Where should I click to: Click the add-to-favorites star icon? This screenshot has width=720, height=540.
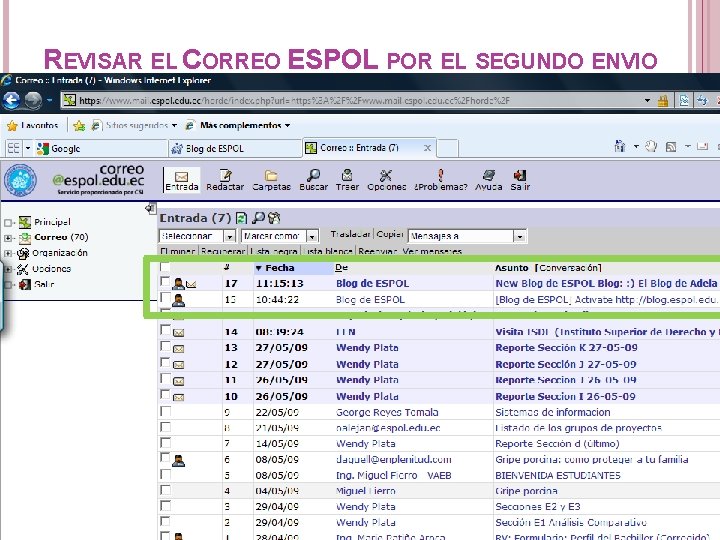pyautogui.click(x=79, y=125)
